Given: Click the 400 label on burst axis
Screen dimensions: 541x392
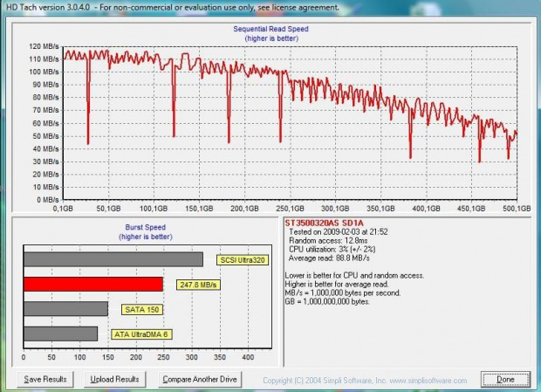Looking at the screenshot, I should point(248,357).
